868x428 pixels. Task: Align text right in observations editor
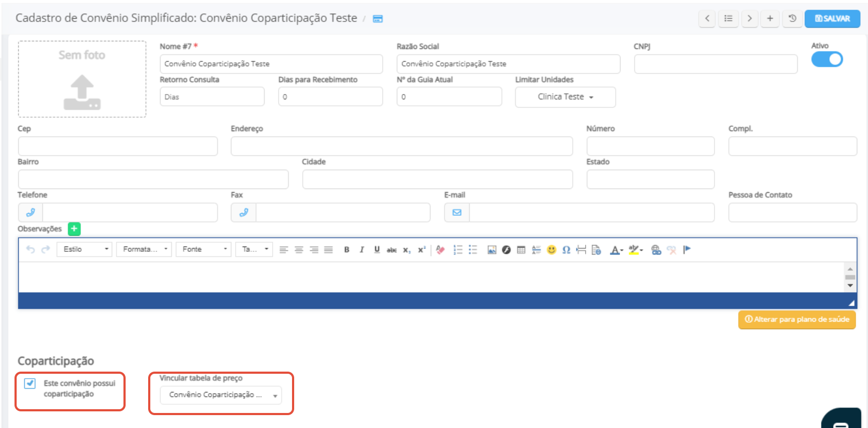pyautogui.click(x=314, y=250)
